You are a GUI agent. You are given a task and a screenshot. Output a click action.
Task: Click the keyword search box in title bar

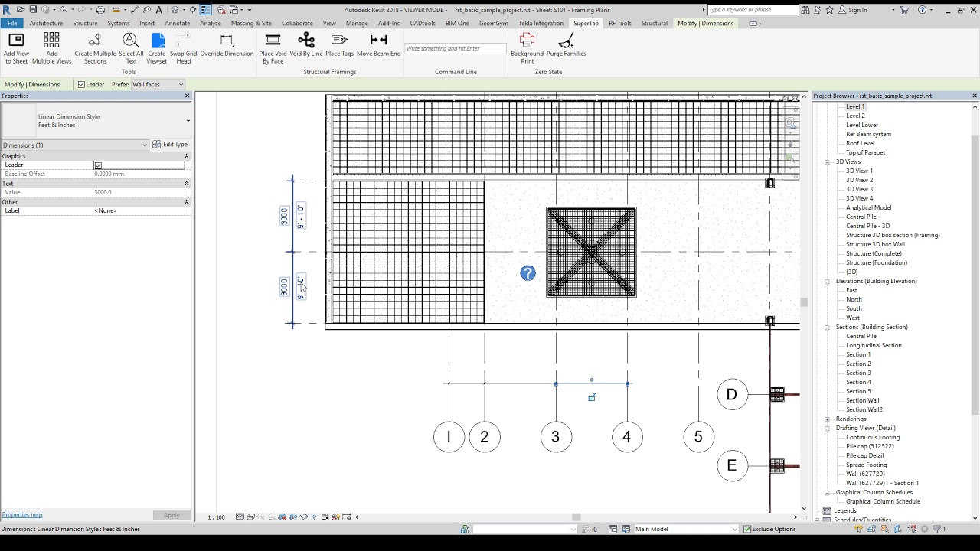click(753, 10)
